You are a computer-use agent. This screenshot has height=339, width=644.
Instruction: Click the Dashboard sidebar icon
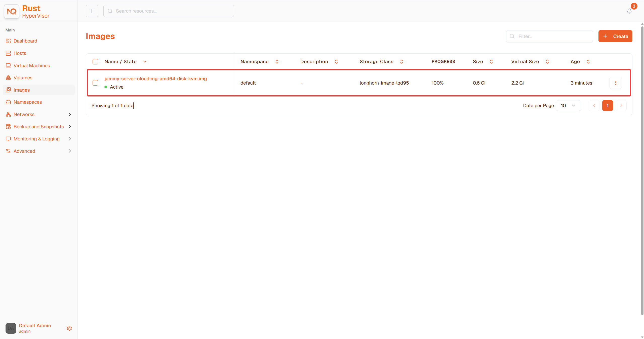(x=8, y=41)
